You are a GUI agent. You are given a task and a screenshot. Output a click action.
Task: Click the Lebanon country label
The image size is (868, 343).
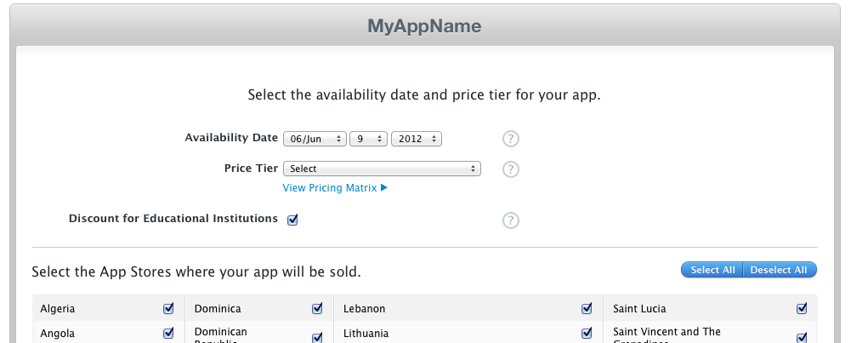coord(364,309)
